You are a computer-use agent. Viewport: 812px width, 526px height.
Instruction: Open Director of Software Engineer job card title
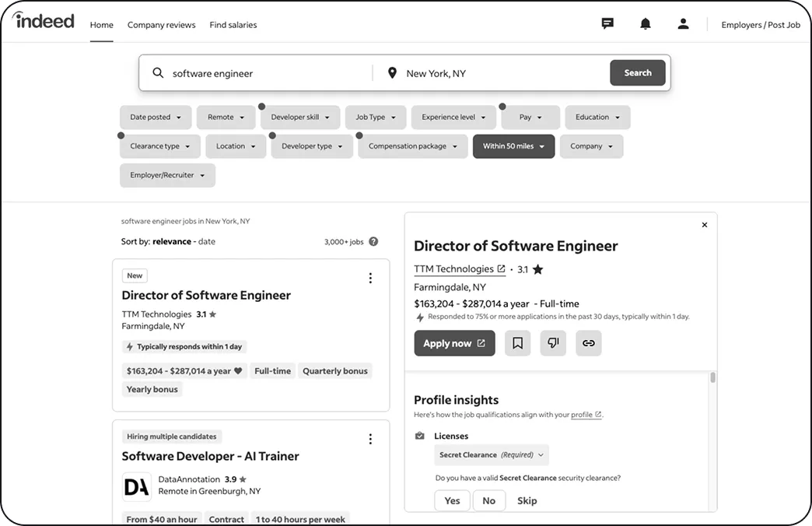[206, 296]
